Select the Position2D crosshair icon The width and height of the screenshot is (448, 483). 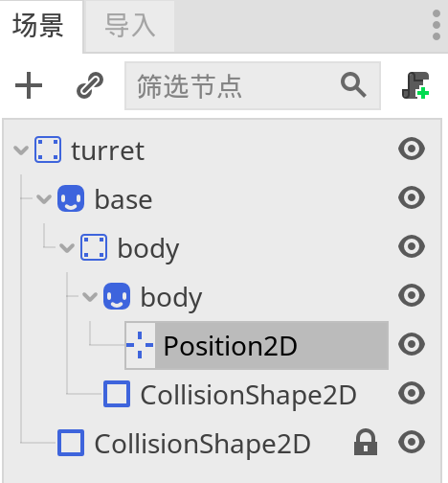140,345
